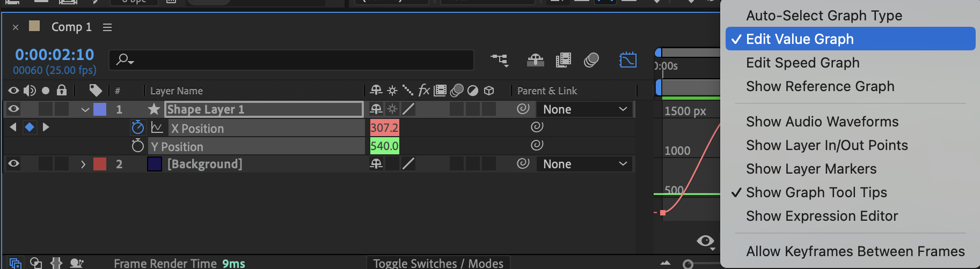
Task: Click the current timecode 0:00:02:10
Action: [x=55, y=55]
